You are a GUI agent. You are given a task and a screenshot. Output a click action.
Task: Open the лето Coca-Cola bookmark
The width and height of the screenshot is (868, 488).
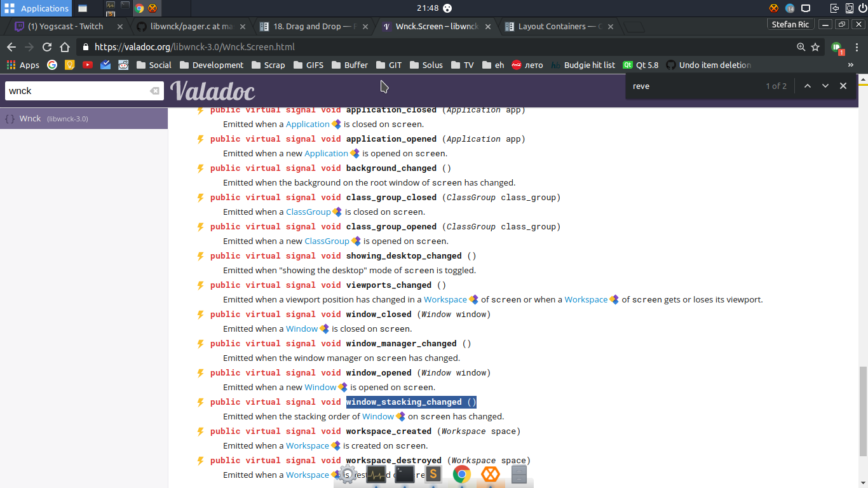coord(527,65)
